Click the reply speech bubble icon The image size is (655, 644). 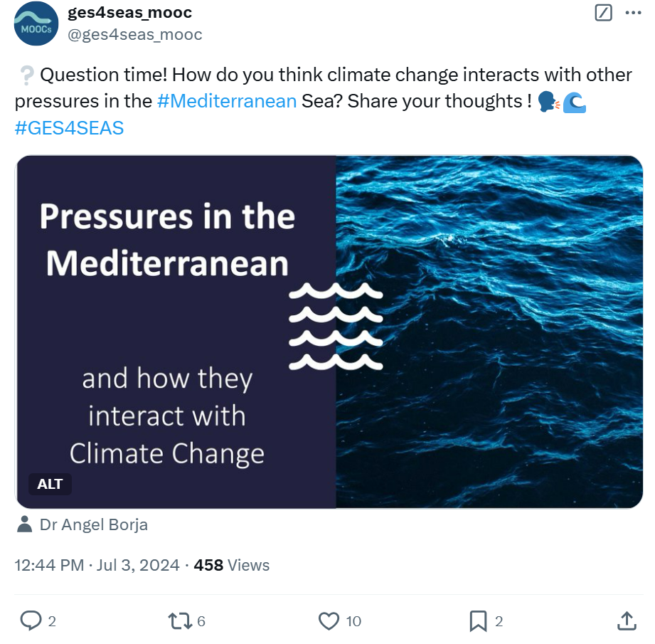click(x=31, y=621)
